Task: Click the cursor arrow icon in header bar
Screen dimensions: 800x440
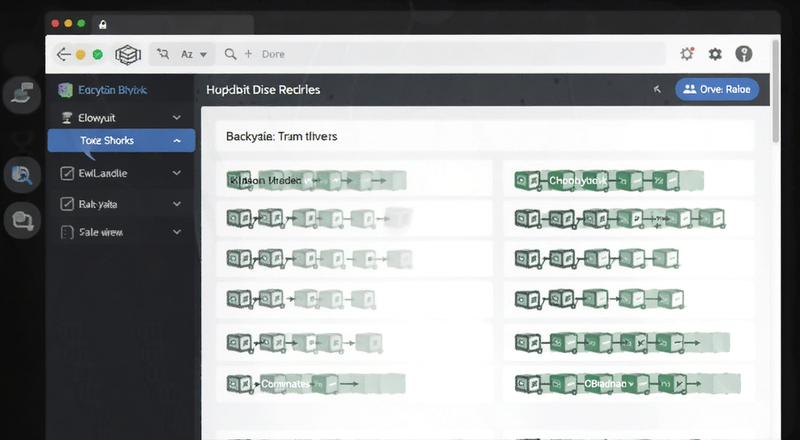Action: point(657,89)
